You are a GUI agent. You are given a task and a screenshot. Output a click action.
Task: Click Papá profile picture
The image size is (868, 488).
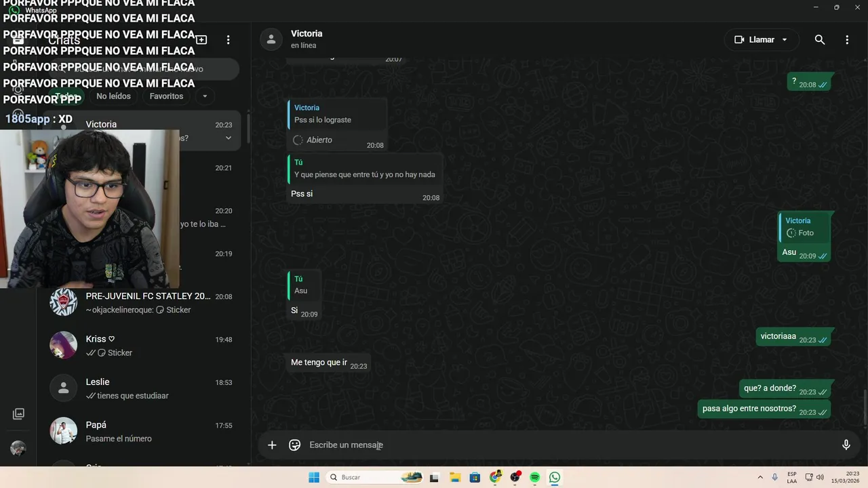63,431
